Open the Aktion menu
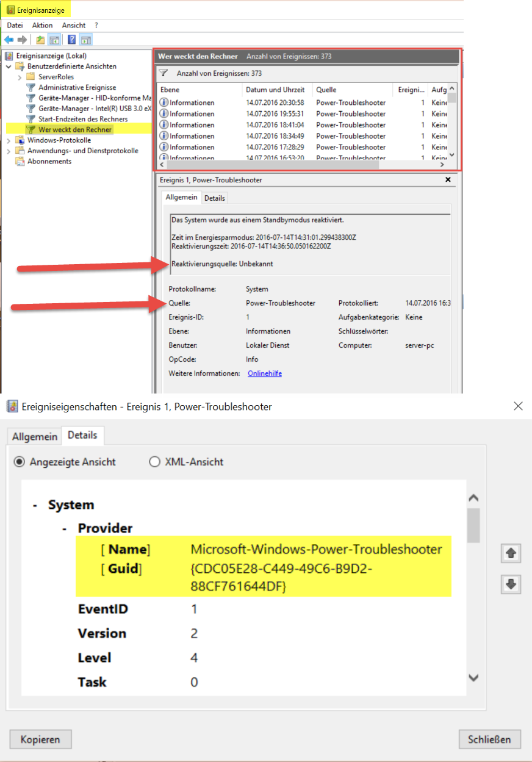The image size is (532, 762). click(42, 26)
